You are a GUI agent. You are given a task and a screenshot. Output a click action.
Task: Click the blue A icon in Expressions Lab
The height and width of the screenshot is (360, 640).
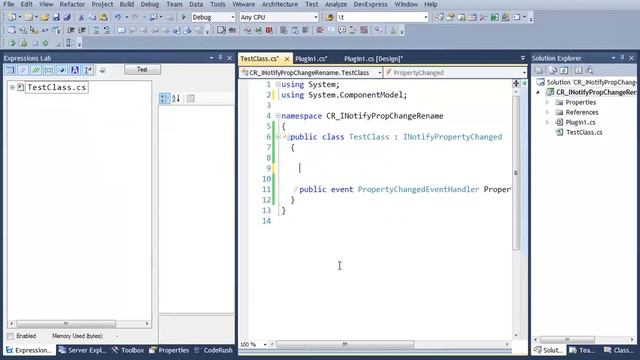(75, 70)
